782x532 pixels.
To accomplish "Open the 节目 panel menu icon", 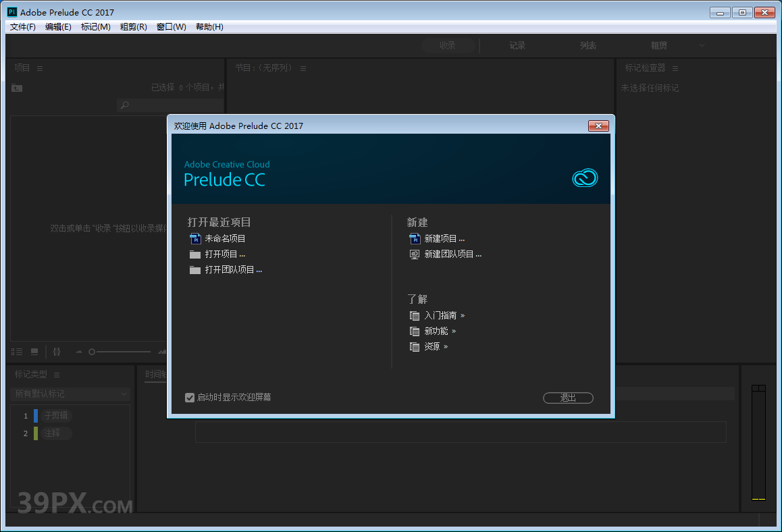I will [303, 68].
